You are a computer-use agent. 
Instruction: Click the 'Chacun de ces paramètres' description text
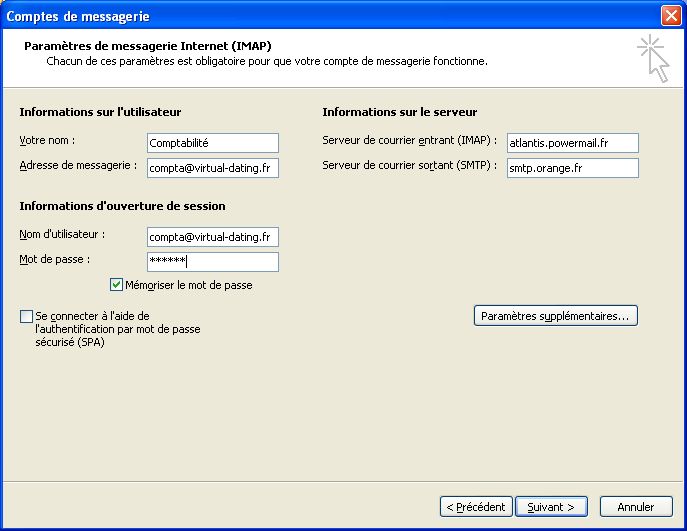(267, 61)
